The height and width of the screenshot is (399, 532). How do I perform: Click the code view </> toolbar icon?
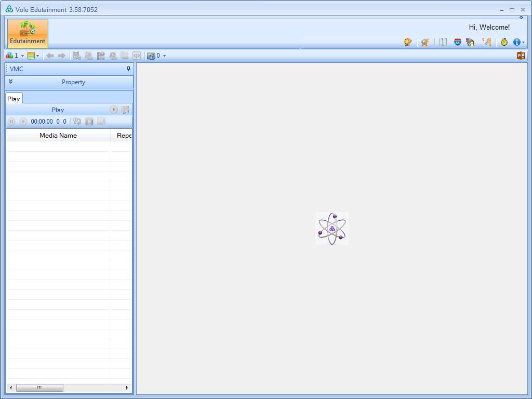coord(136,56)
